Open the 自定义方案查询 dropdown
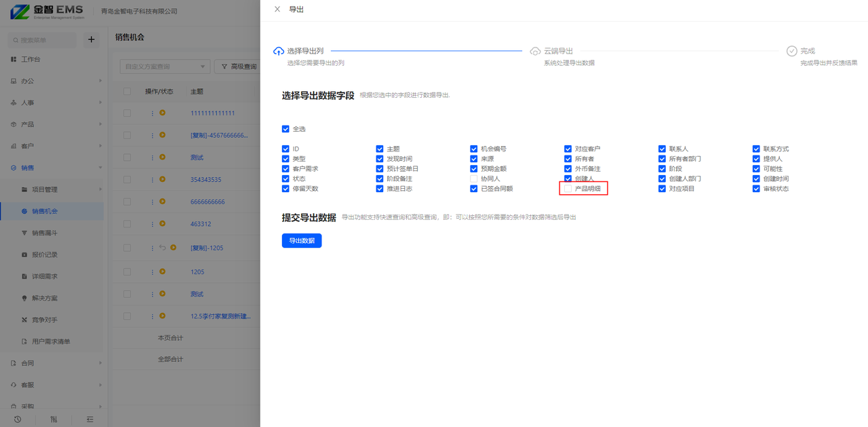 pyautogui.click(x=164, y=67)
